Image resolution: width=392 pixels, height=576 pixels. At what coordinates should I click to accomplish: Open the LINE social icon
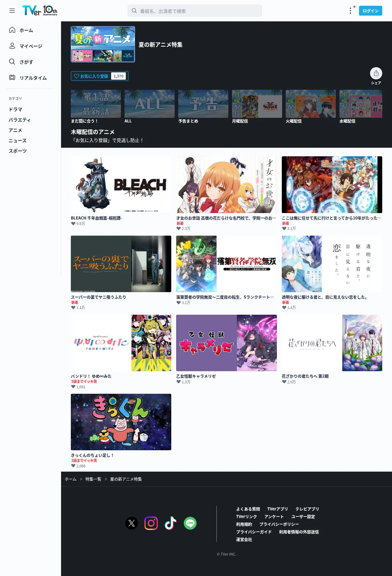click(x=190, y=523)
